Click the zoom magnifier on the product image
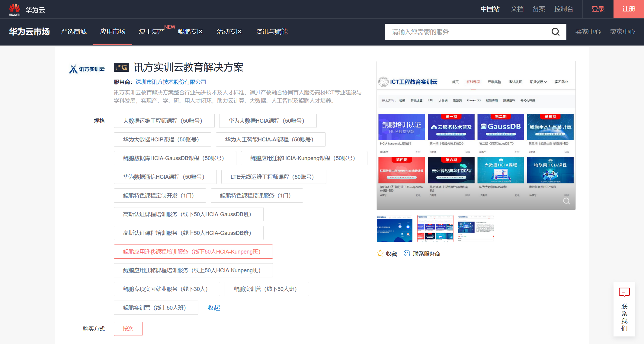This screenshot has width=644, height=344. click(x=566, y=201)
